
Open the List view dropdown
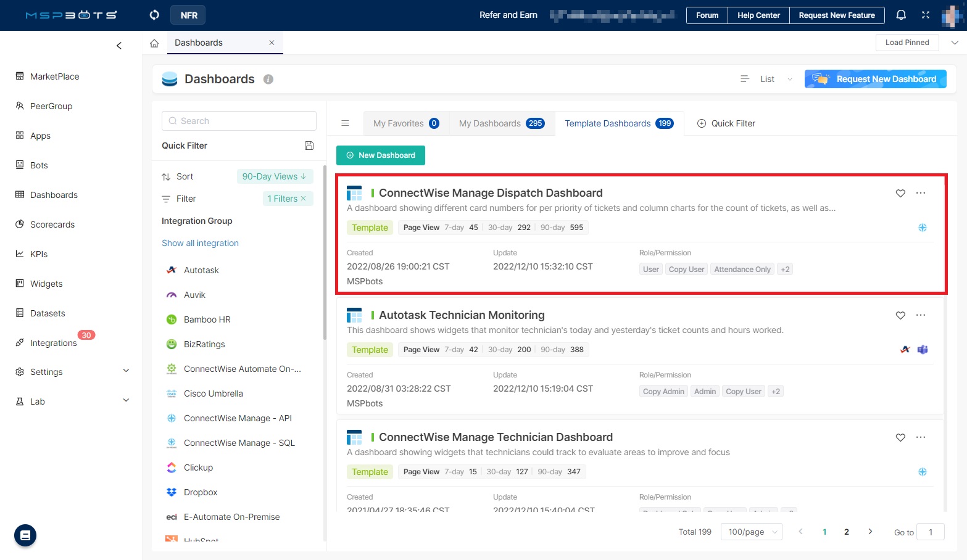[x=767, y=79]
